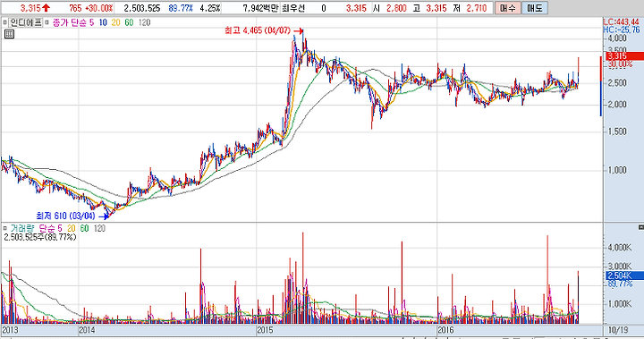Click the 1,500 price axis label
The image size is (644, 339).
click(617, 131)
